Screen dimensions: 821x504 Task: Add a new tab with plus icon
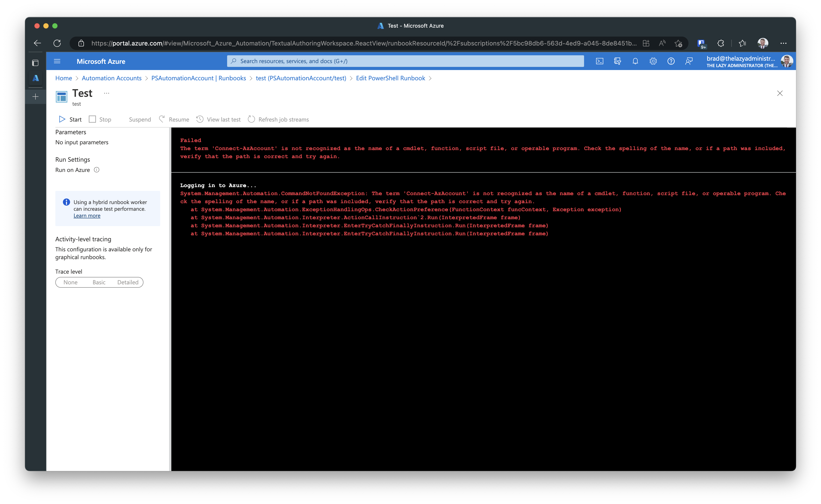pos(36,97)
